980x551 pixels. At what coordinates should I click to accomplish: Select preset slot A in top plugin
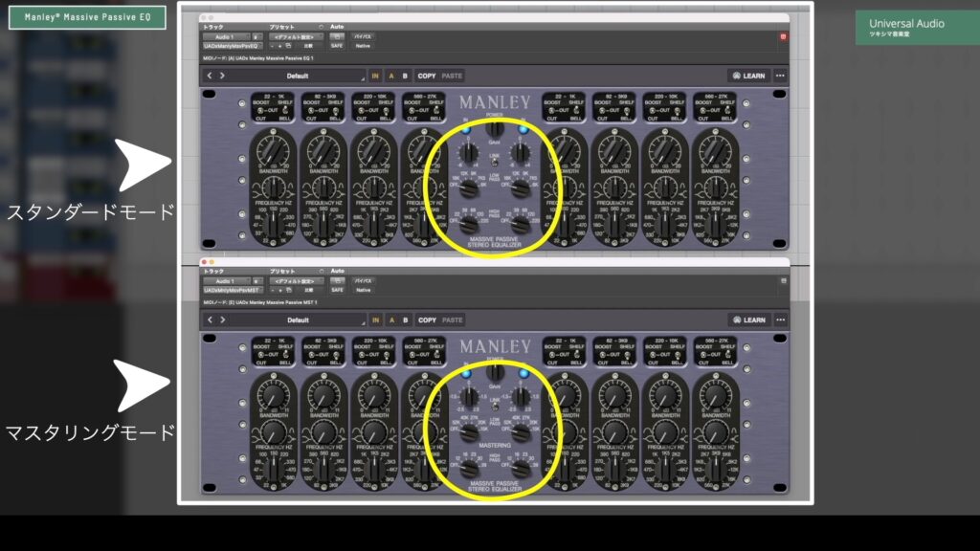[390, 76]
